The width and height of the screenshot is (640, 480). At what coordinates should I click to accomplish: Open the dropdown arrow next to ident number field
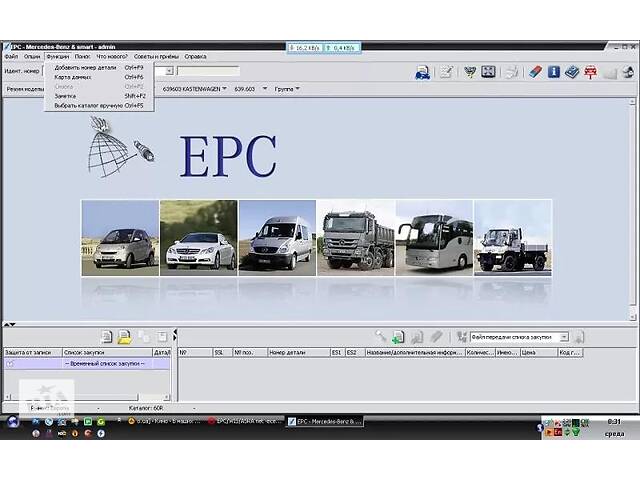coord(169,71)
